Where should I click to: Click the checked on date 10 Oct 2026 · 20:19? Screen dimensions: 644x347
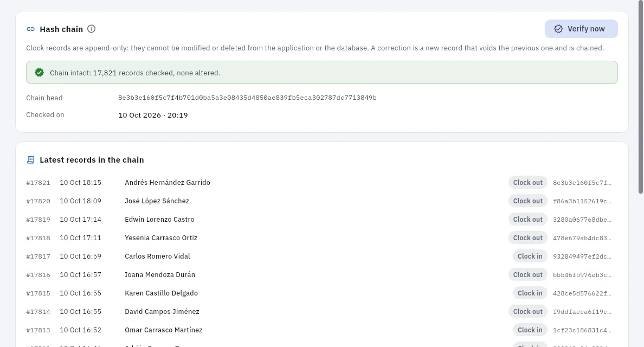153,115
